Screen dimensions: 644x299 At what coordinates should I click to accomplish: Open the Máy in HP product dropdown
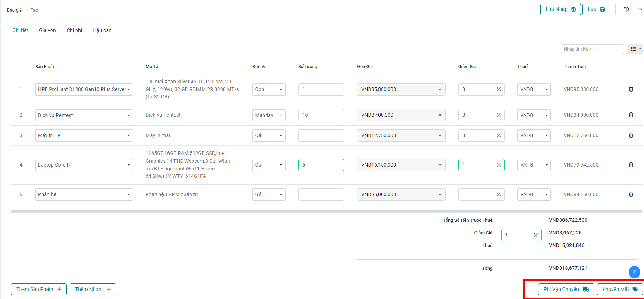84,135
